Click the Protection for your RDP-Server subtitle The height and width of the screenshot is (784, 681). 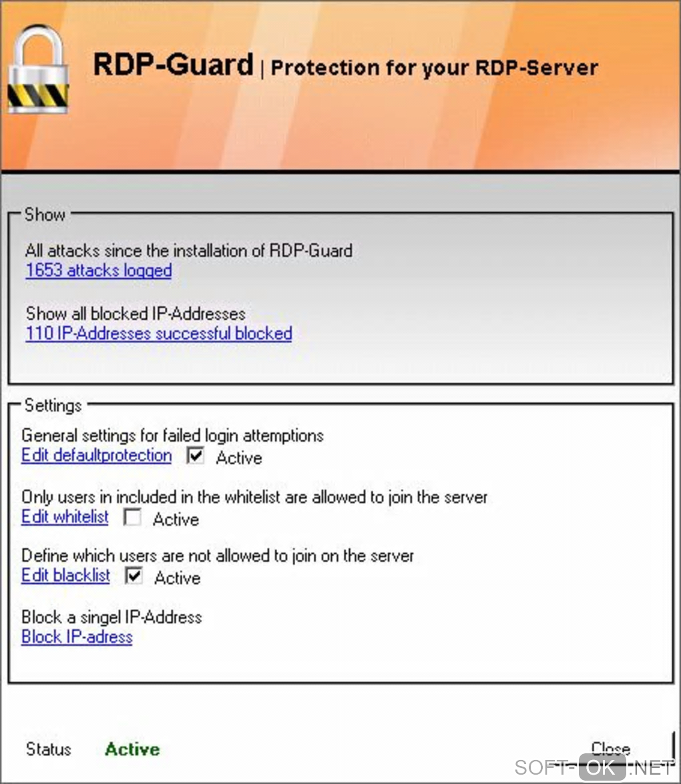[435, 67]
